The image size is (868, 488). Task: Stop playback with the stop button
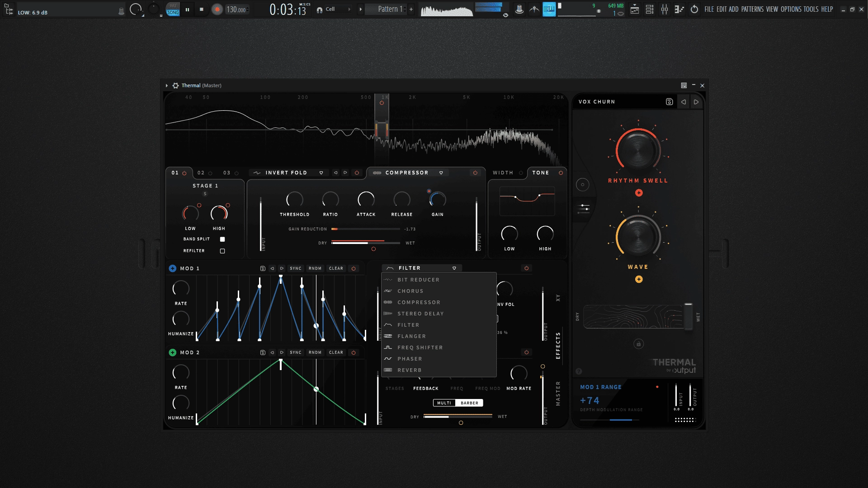point(202,9)
